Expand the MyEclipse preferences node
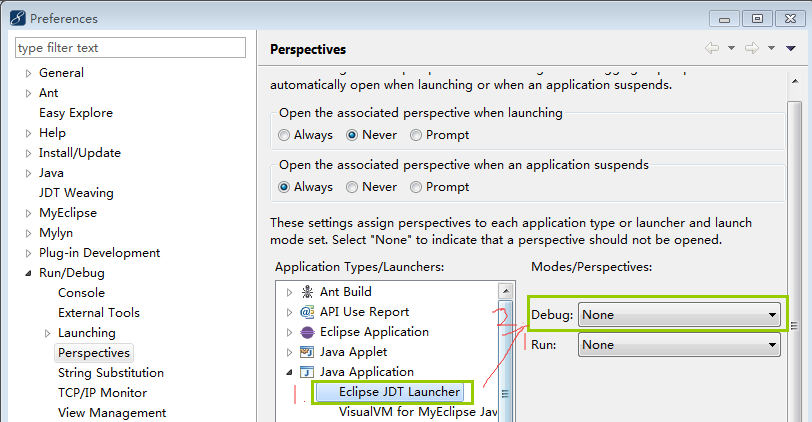 point(28,213)
